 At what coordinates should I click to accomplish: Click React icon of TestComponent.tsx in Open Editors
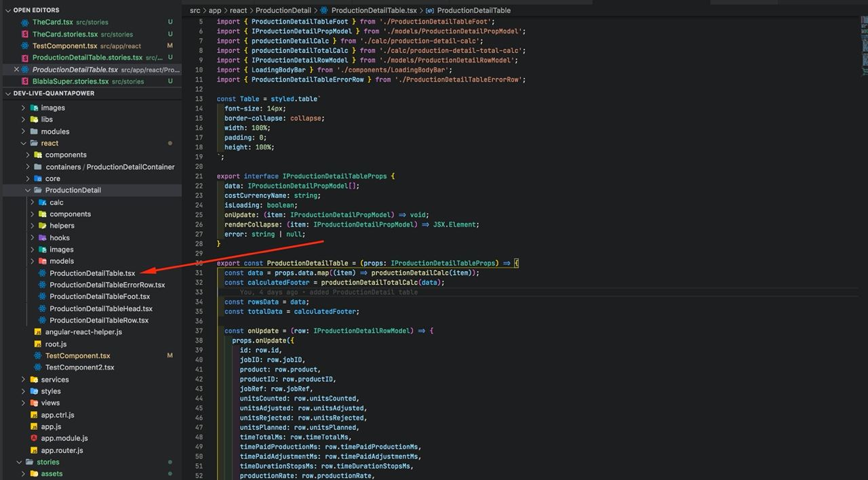click(x=25, y=45)
